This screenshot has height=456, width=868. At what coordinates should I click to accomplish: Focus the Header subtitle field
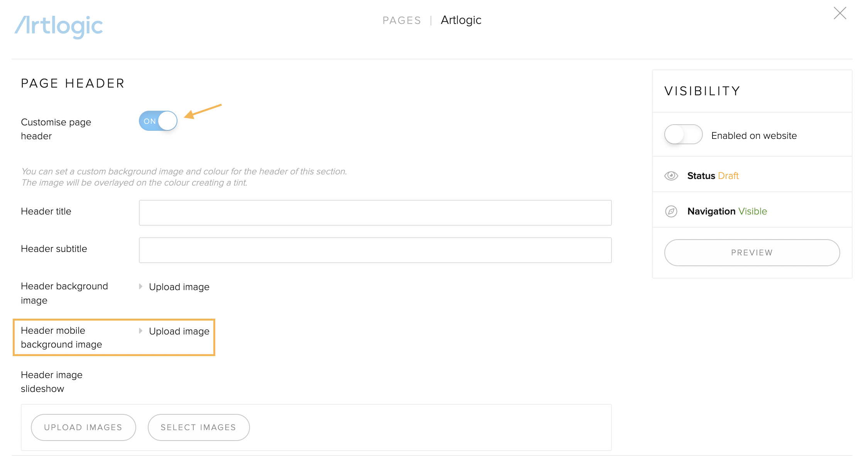point(375,250)
